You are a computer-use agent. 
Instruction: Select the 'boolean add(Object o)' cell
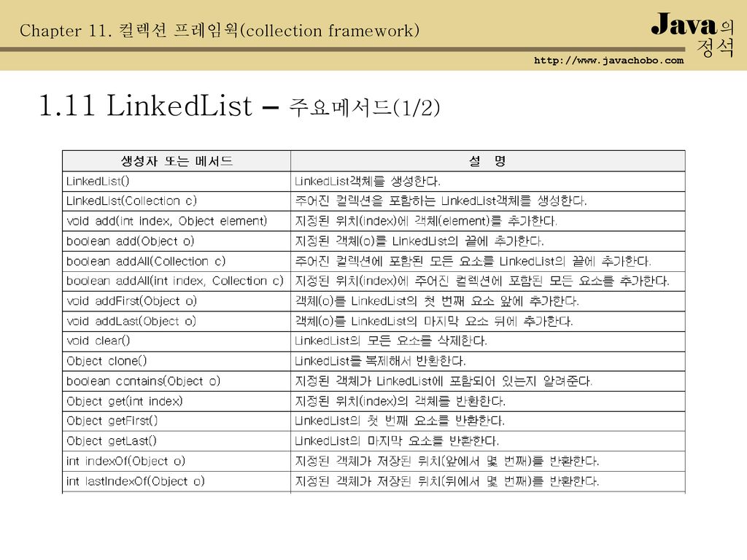177,241
